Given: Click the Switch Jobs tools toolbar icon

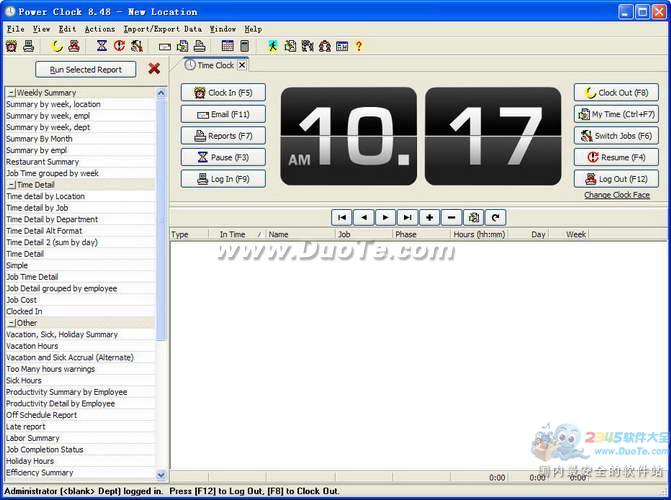Looking at the screenshot, I should 137,46.
